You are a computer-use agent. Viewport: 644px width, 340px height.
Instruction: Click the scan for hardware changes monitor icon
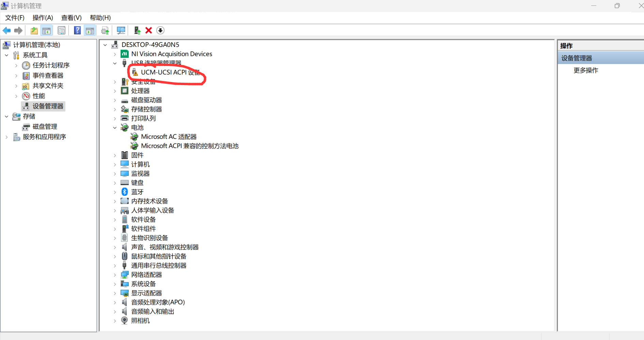(x=121, y=31)
